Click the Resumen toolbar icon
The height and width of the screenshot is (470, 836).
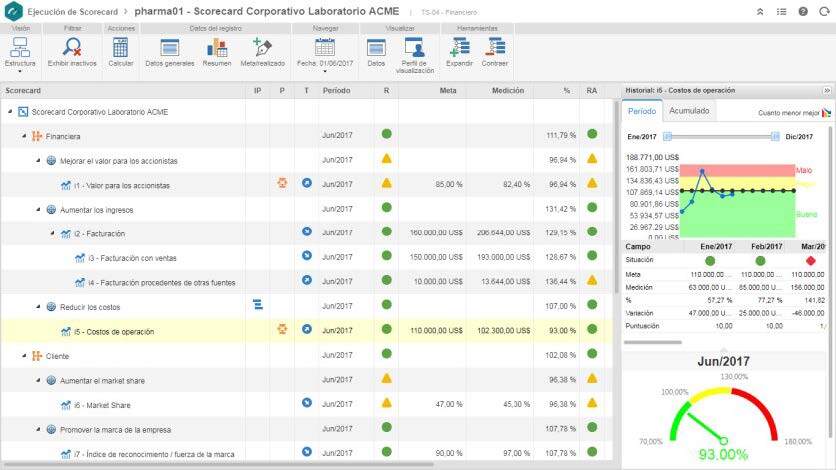tap(216, 47)
